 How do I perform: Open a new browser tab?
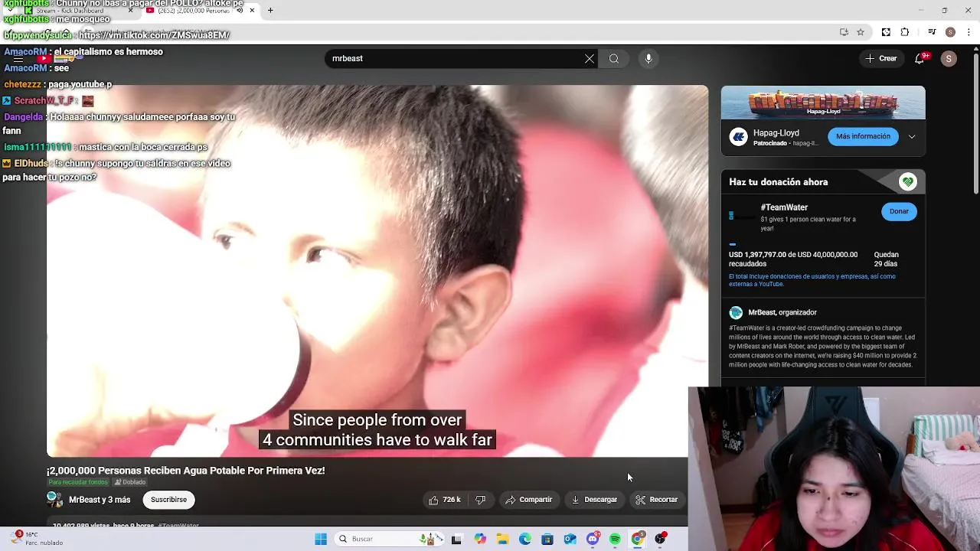click(270, 10)
